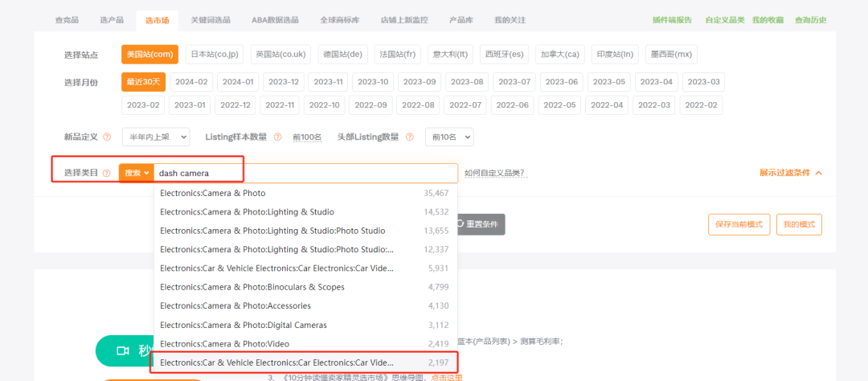Select the Car Video suggestion with 5,931
Viewport: 868px width, 381px height.
[x=305, y=268]
